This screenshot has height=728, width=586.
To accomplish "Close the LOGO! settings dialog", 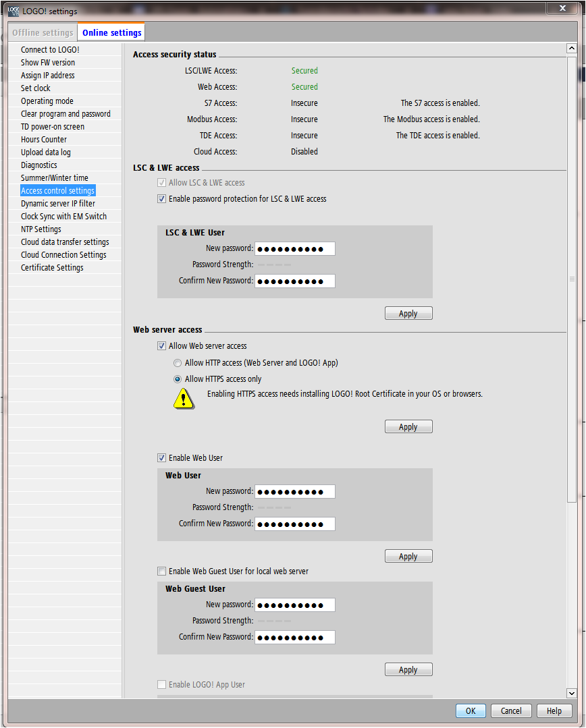I will pyautogui.click(x=562, y=8).
